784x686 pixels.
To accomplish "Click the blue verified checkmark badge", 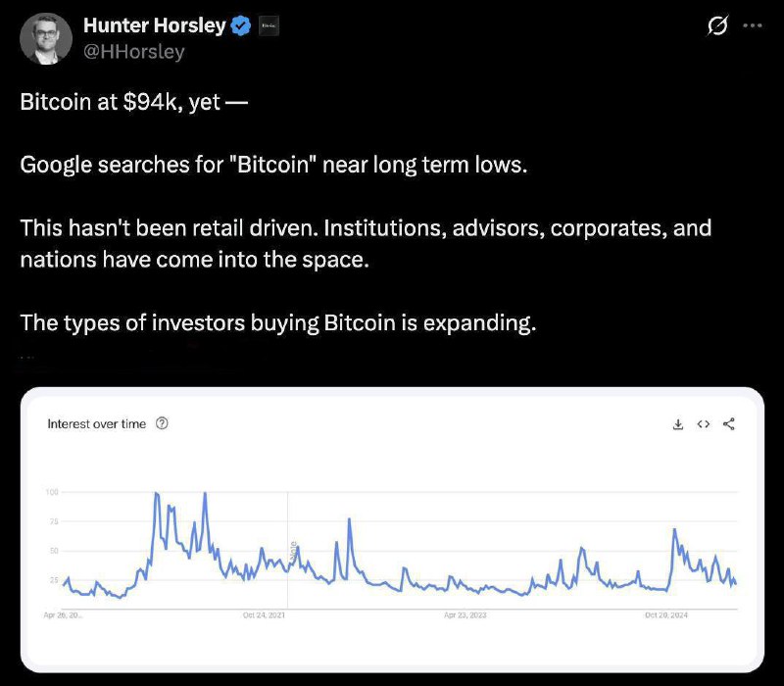I will pyautogui.click(x=241, y=25).
